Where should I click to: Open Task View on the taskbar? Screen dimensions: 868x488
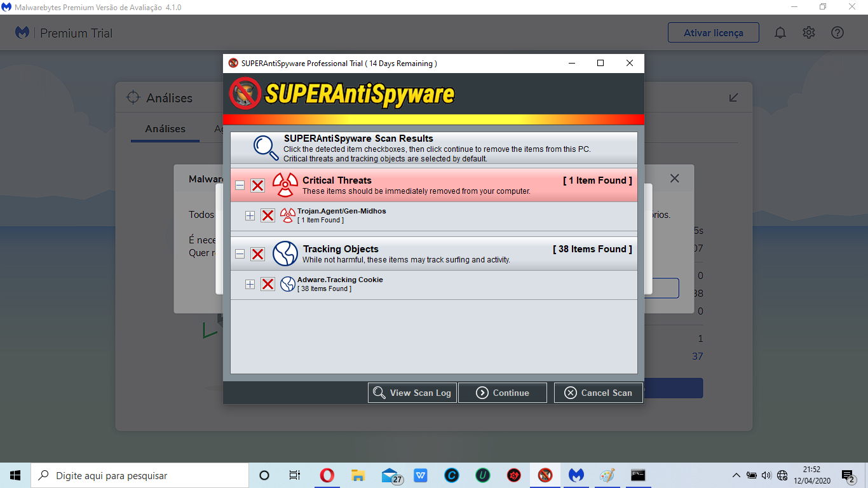tap(295, 475)
